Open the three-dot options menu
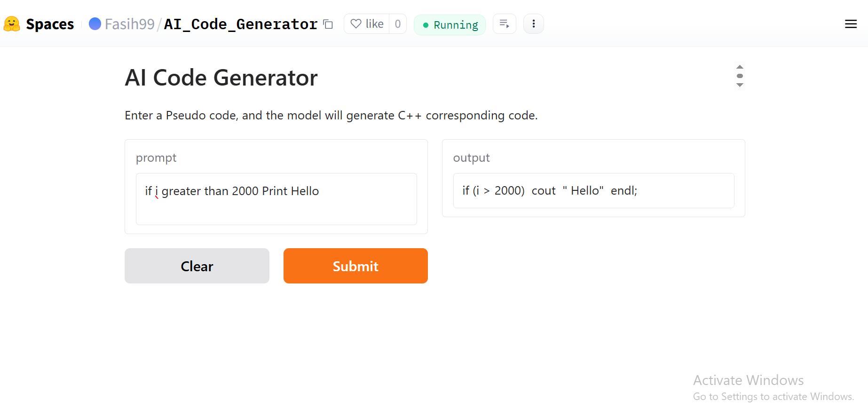The height and width of the screenshot is (416, 868). 534,24
